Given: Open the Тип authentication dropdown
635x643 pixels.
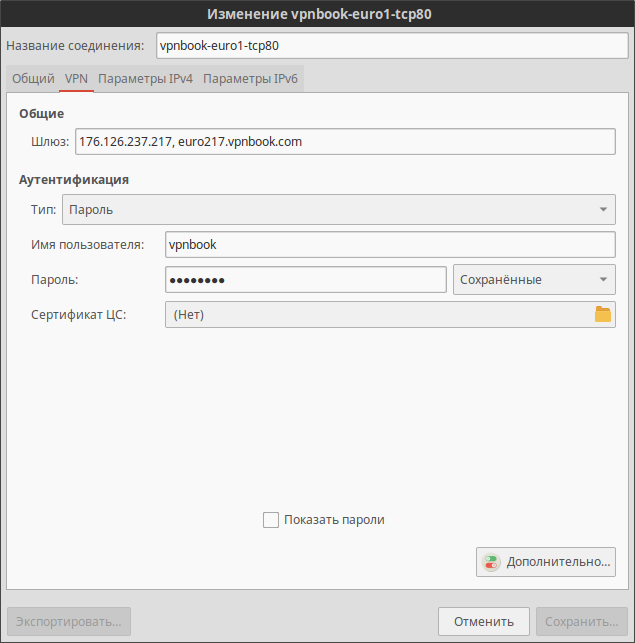Looking at the screenshot, I should pos(338,210).
